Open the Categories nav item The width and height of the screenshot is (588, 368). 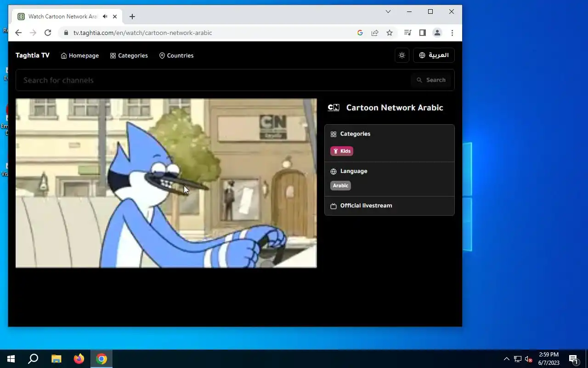(x=129, y=55)
